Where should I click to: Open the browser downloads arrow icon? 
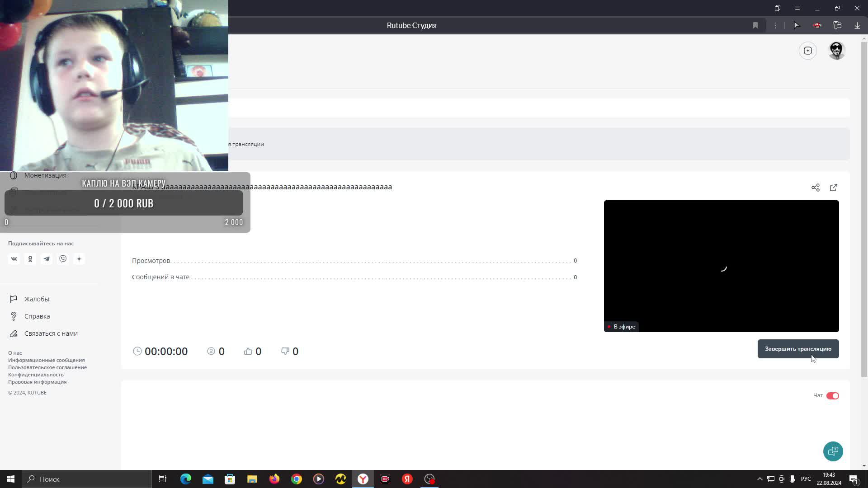pos(857,25)
